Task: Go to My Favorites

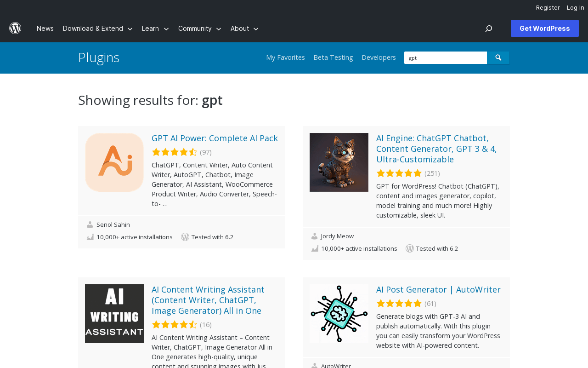Action: tap(285, 57)
